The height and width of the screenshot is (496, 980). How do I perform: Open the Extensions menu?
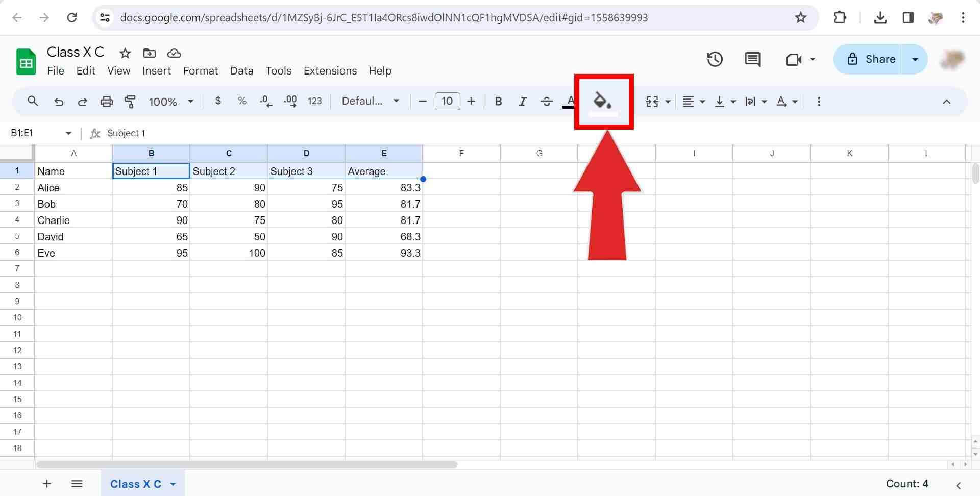[x=330, y=71]
